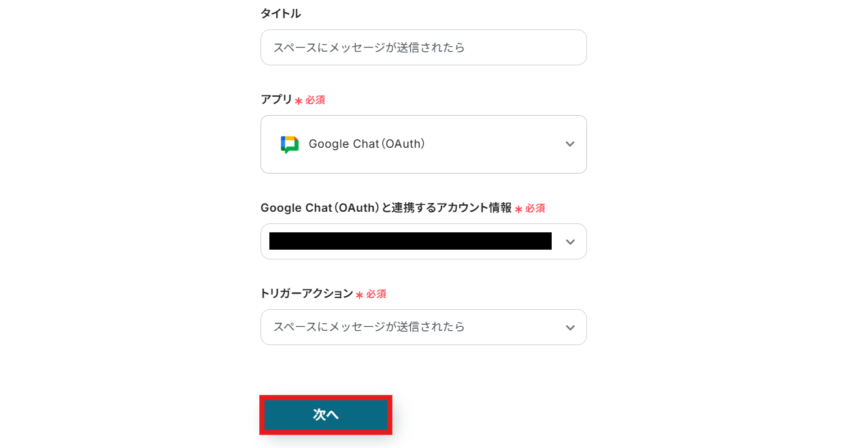Click the 連携するアカウント情報 label

[x=386, y=208]
